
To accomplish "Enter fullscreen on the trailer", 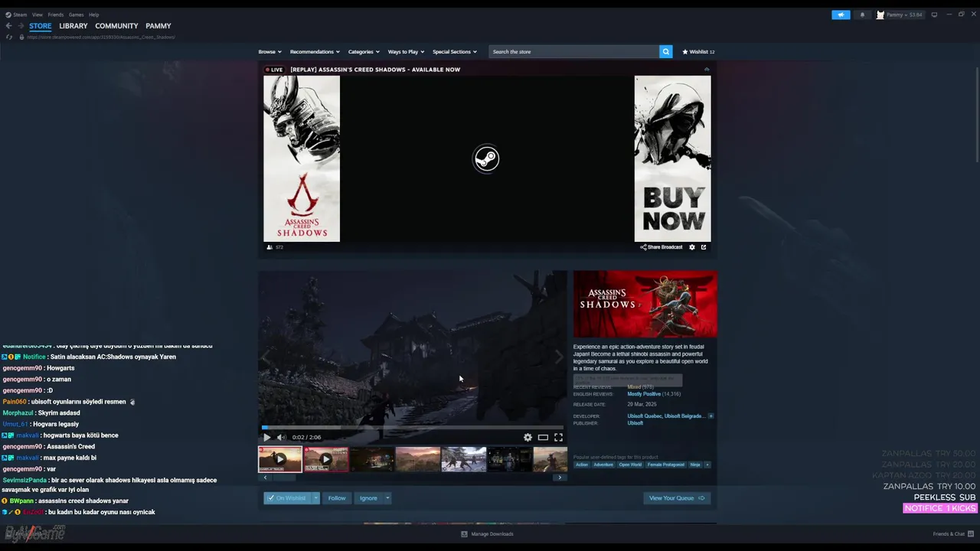I will (558, 437).
